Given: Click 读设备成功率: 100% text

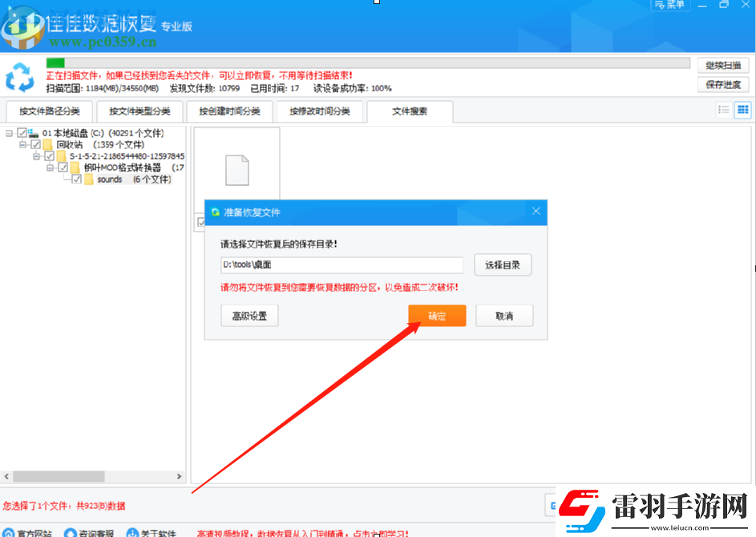Looking at the screenshot, I should (x=353, y=88).
